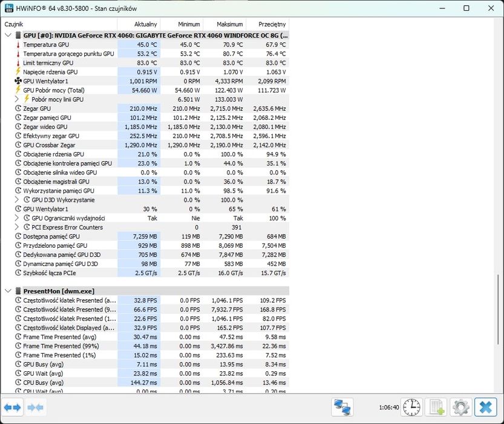Click fan icon beside GPU Wentylator1 RPM
Screen dimensions: 504x424
(18, 81)
